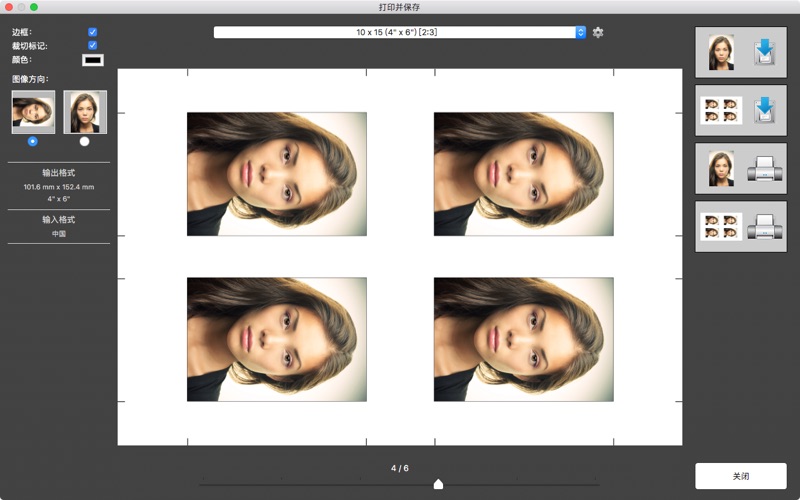Click the save single photo icon
Screen dimensions: 800x500
click(740, 52)
